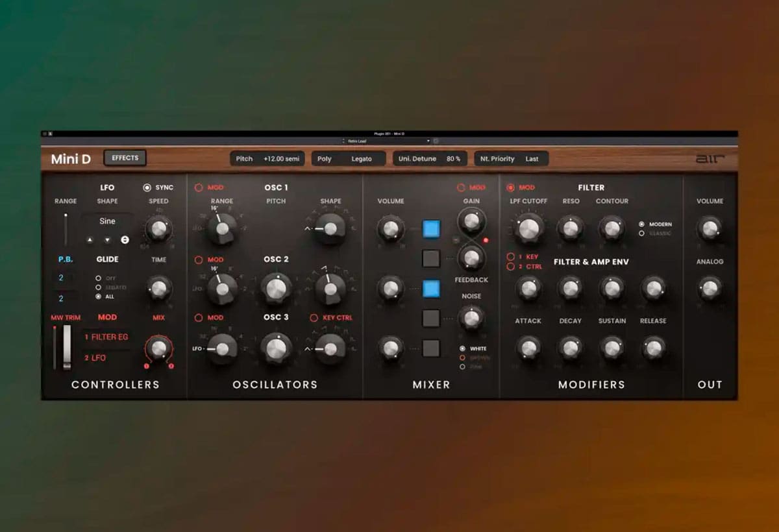Click the AIR logo
The image size is (779, 532).
click(710, 158)
